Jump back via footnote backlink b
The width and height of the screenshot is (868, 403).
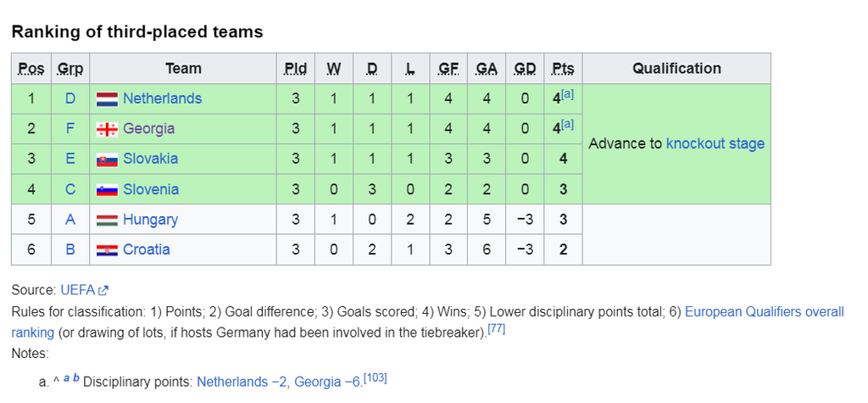coord(75,378)
